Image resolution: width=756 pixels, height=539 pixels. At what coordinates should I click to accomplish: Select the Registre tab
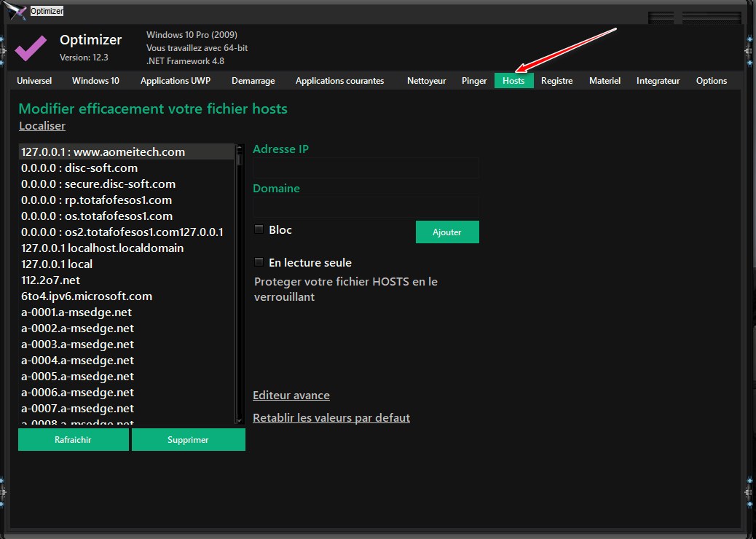pyautogui.click(x=556, y=81)
